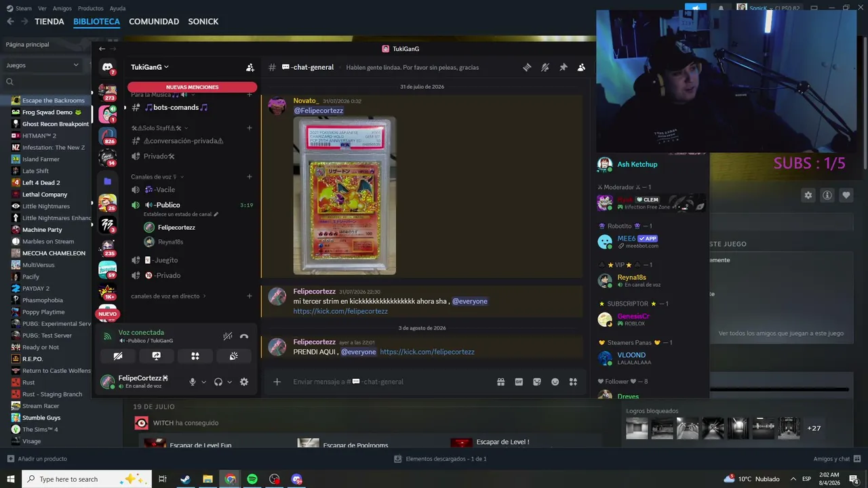This screenshot has width=868, height=488.
Task: Switch to Steam Biblioteca tab
Action: click(x=96, y=22)
